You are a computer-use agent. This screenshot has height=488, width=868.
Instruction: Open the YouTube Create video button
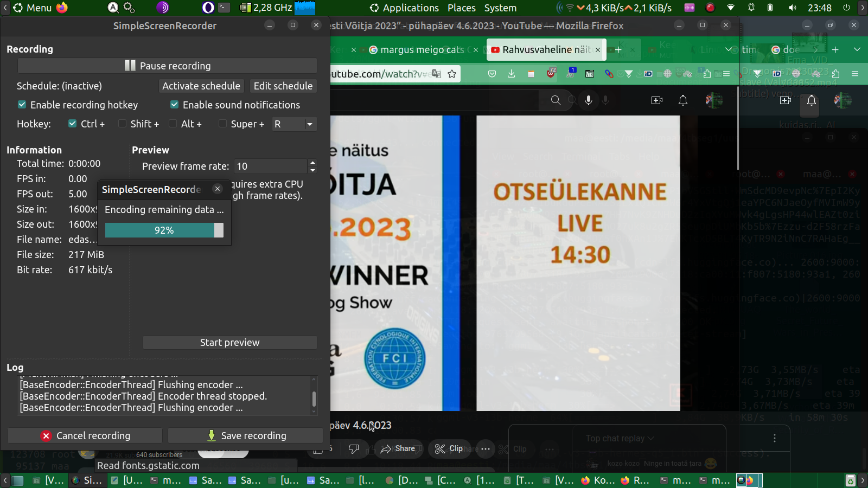(x=657, y=100)
